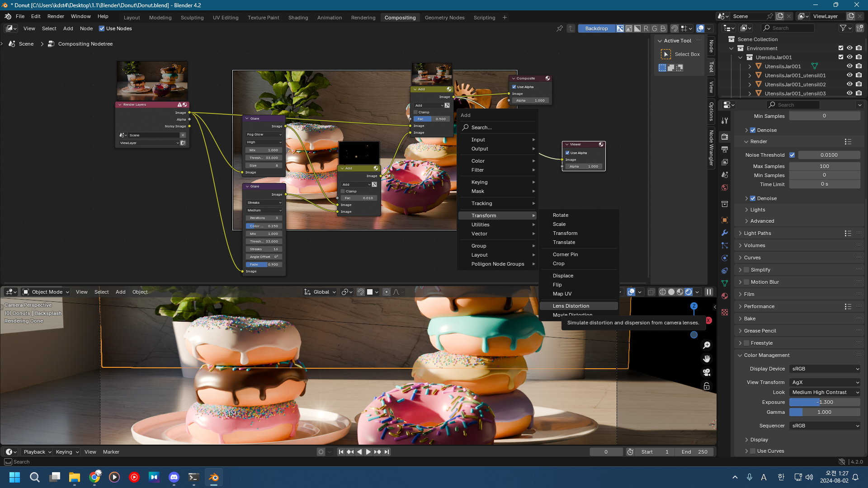Open the Material properties tab icon
868x488 pixels.
pyautogui.click(x=725, y=296)
